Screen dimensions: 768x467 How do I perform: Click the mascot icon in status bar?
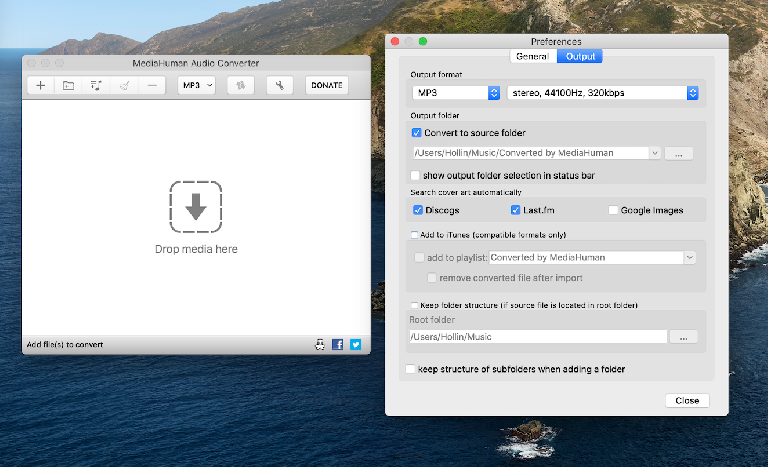[319, 344]
